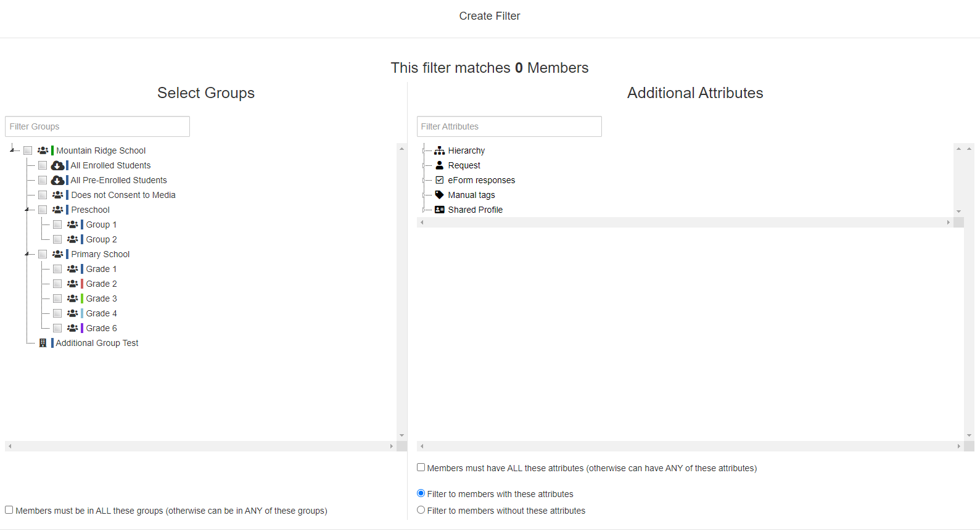Click the Hierarchy sitemap icon
The width and height of the screenshot is (980, 531).
tap(439, 150)
